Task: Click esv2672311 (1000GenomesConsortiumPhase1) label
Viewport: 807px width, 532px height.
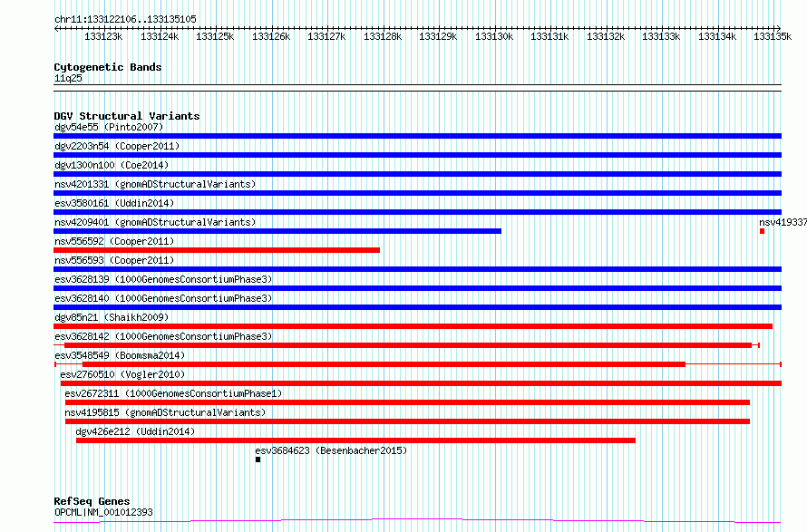Action: coord(173,393)
